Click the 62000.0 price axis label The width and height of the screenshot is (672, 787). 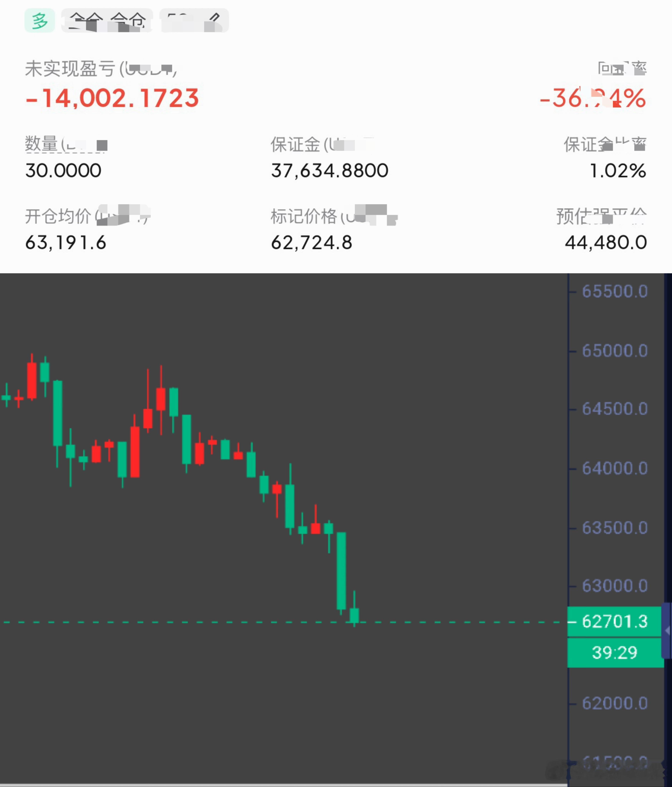click(x=615, y=703)
